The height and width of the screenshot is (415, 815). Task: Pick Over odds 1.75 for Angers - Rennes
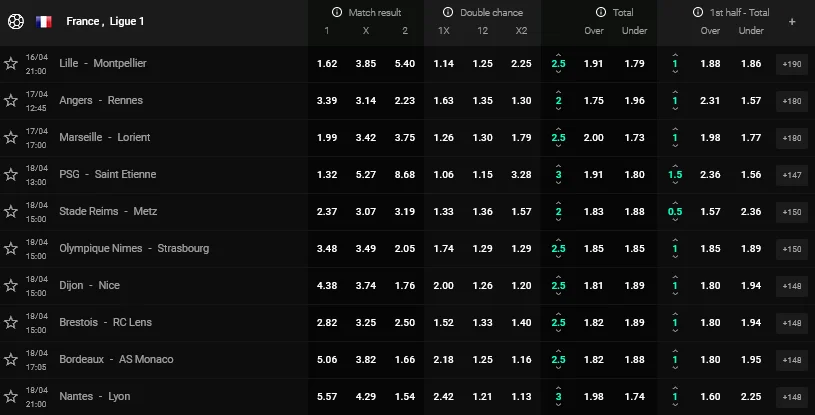pos(592,100)
